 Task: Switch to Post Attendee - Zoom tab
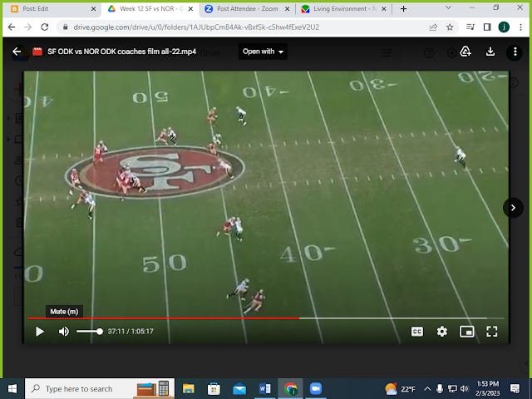click(x=248, y=9)
